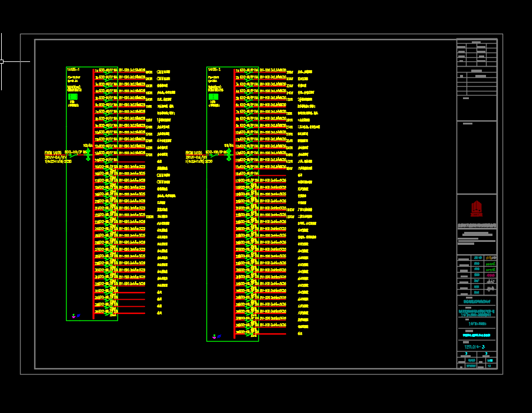This screenshot has height=413, width=532.
Task: Select the 100/5A label in panel 1A105-2
Action: (x=229, y=146)
